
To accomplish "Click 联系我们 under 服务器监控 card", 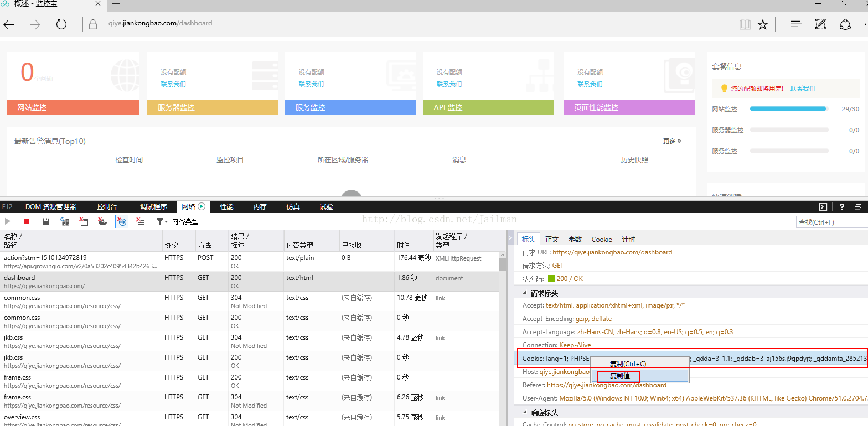I will coord(173,84).
